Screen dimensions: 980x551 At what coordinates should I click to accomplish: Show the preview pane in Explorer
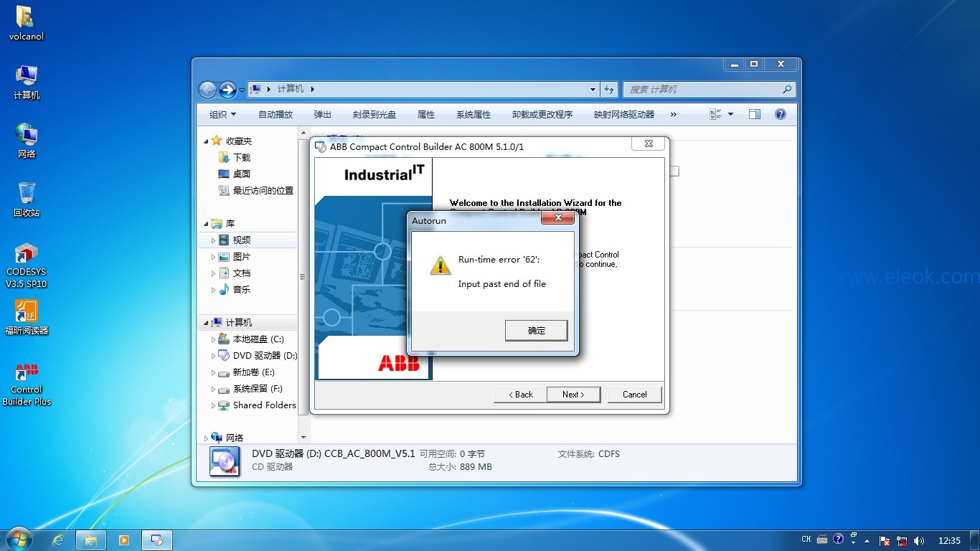point(754,114)
